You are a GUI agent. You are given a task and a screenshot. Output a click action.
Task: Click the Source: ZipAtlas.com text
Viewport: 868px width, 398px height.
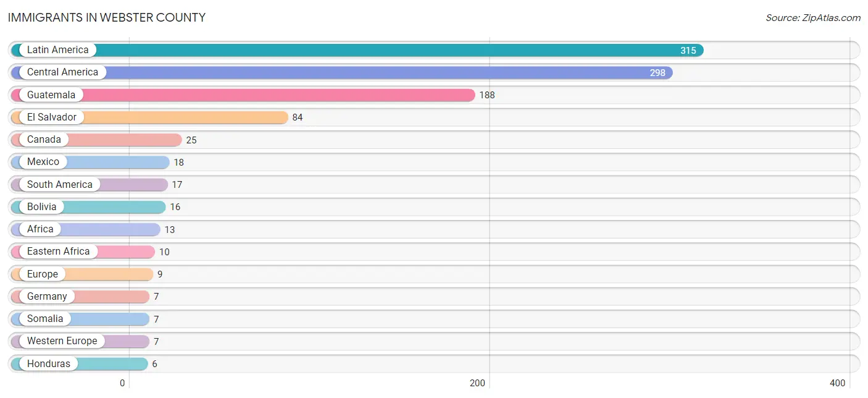click(813, 18)
